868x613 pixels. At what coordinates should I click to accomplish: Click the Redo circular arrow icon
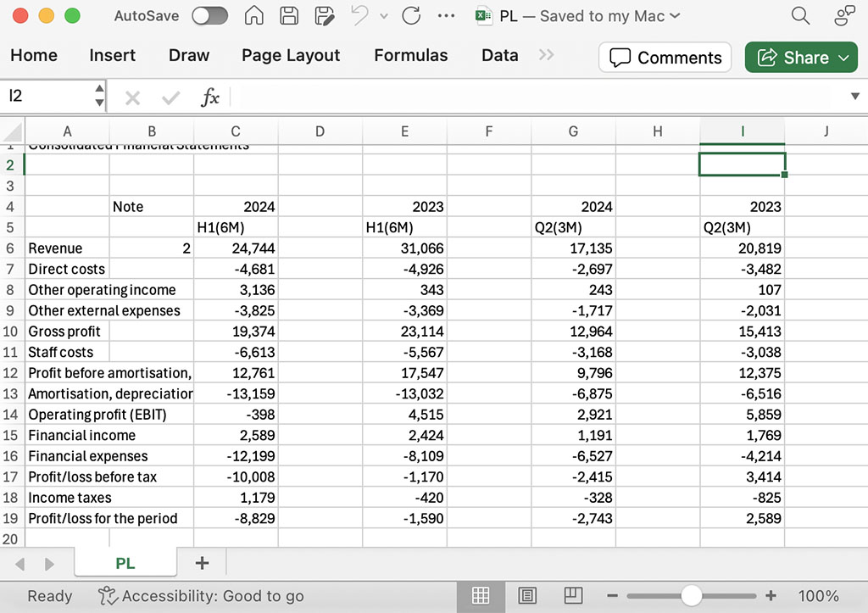tap(411, 16)
